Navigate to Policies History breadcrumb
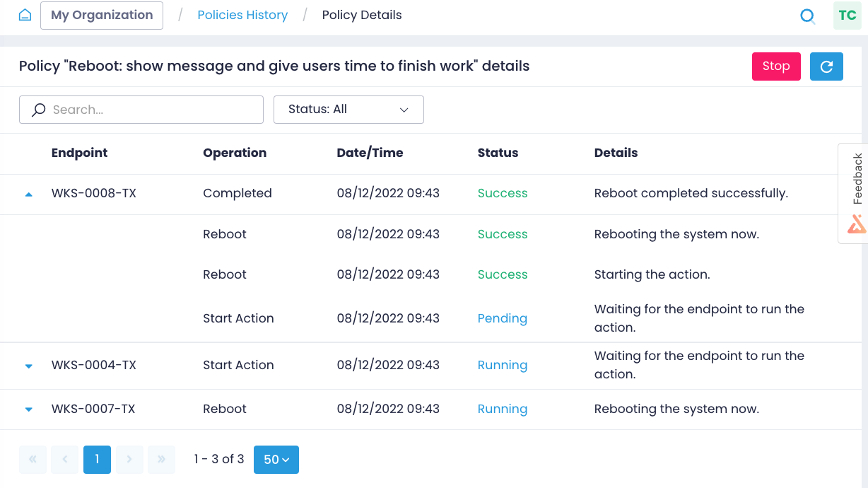The width and height of the screenshot is (868, 488). click(242, 15)
